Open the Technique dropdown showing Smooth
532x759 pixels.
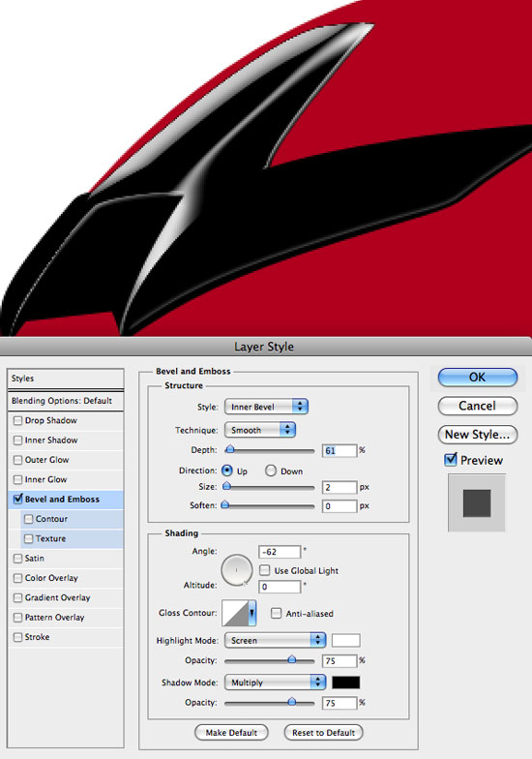coord(260,430)
